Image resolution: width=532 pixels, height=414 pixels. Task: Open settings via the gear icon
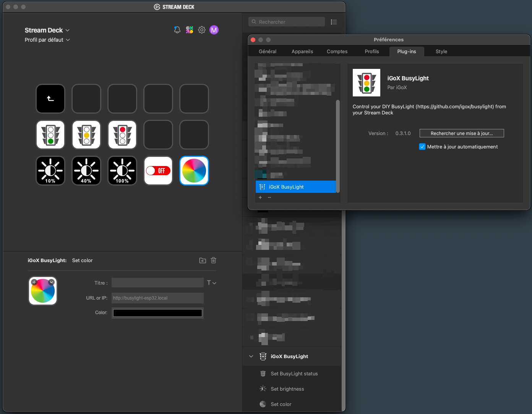click(202, 30)
